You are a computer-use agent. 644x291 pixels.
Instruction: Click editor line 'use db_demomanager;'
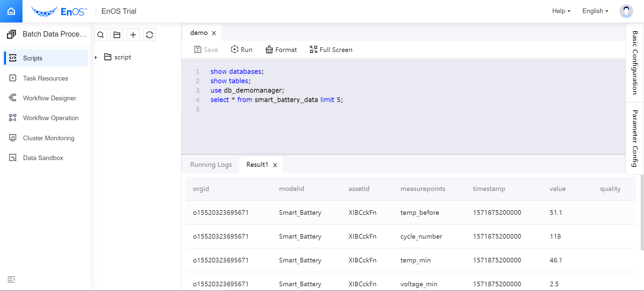[x=247, y=90]
